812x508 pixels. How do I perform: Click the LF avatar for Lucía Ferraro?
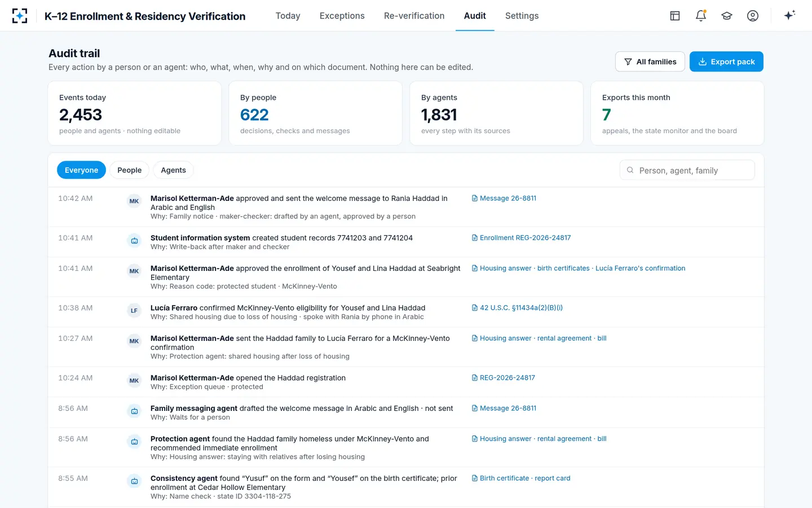(134, 310)
